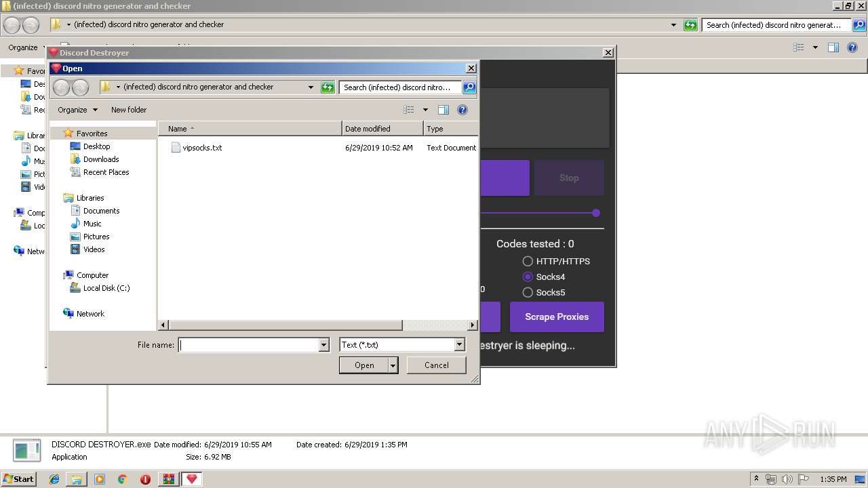Open Action Center flag icon
Screen dimensions: 868x488
(x=804, y=479)
